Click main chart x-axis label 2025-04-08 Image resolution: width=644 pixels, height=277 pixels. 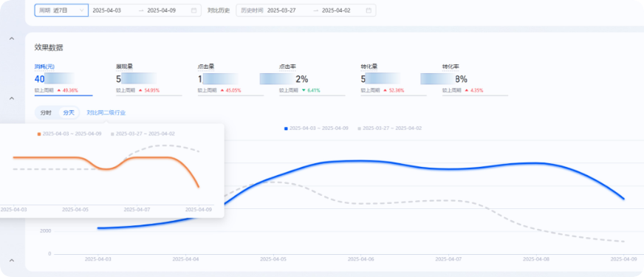[x=536, y=259]
